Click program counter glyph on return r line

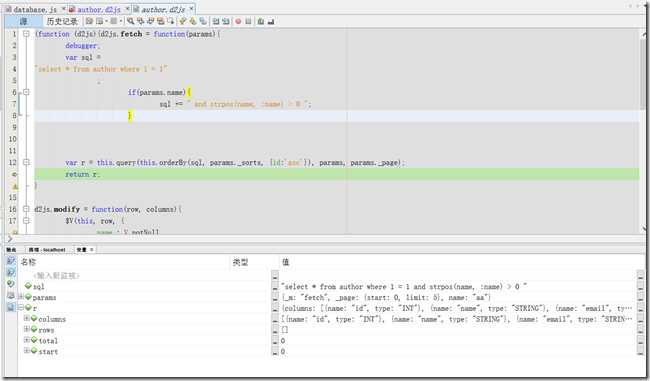15,174
